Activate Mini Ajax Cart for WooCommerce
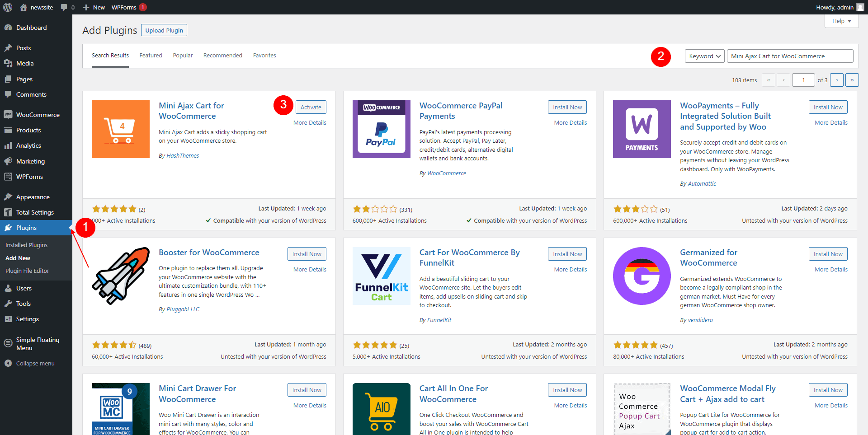Viewport: 868px width, 435px height. click(311, 107)
